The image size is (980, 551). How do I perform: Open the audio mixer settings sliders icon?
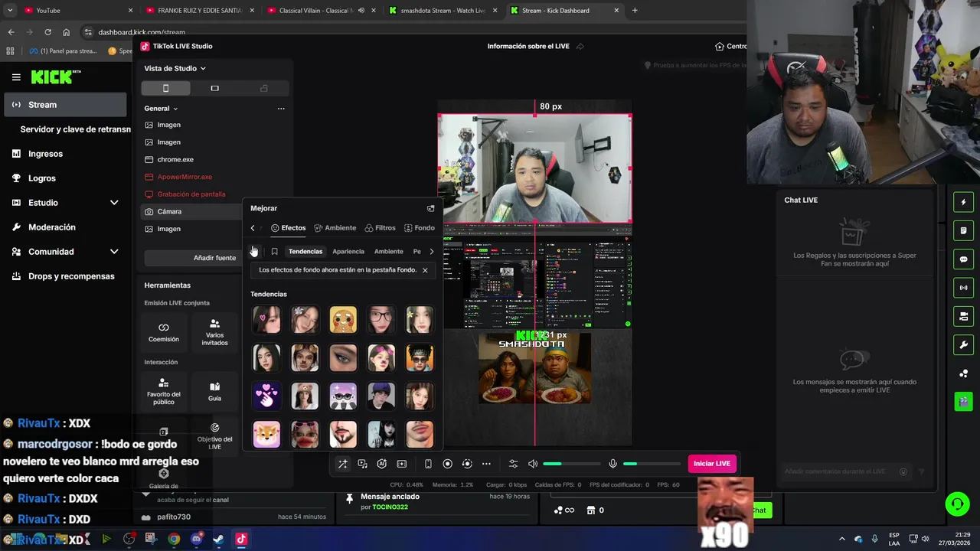point(513,464)
